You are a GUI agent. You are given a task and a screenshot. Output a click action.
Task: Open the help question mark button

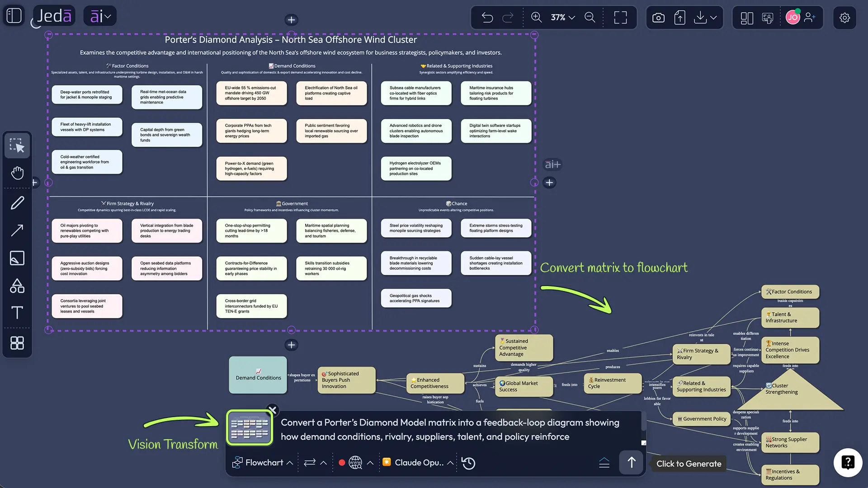pyautogui.click(x=848, y=462)
